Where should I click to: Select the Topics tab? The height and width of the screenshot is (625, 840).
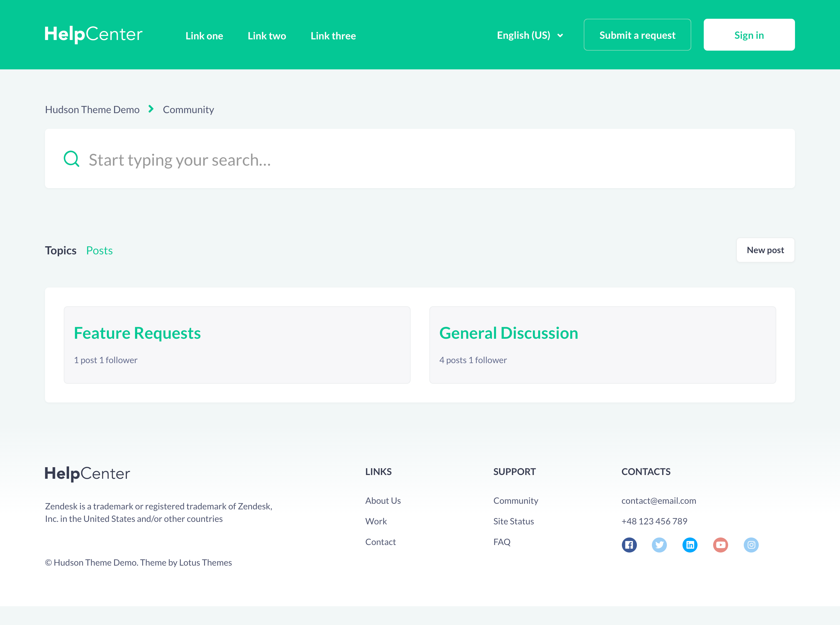(61, 250)
